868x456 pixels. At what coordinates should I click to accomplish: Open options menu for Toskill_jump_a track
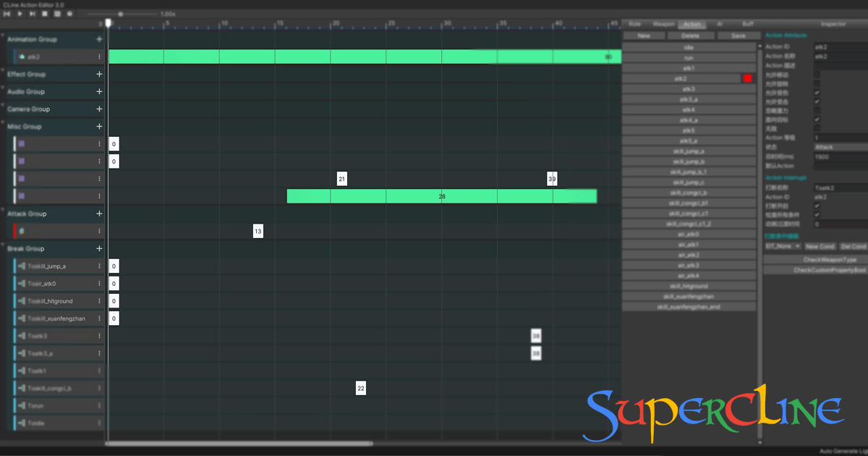coord(100,266)
